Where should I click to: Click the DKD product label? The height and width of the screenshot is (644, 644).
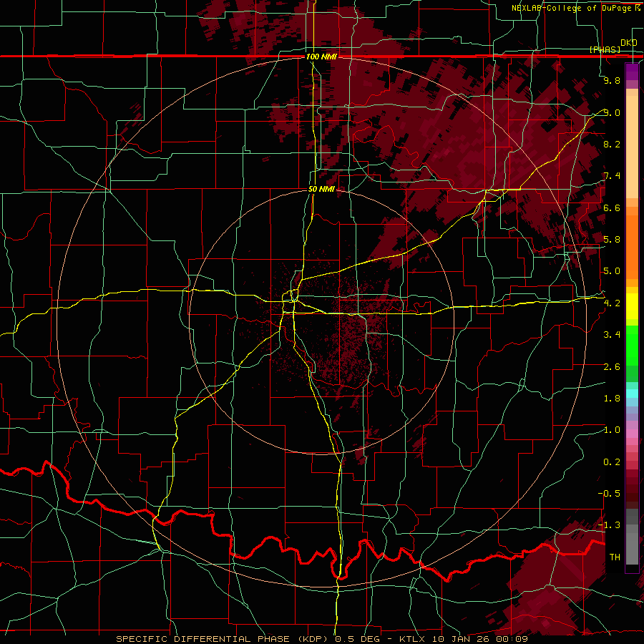(629, 43)
